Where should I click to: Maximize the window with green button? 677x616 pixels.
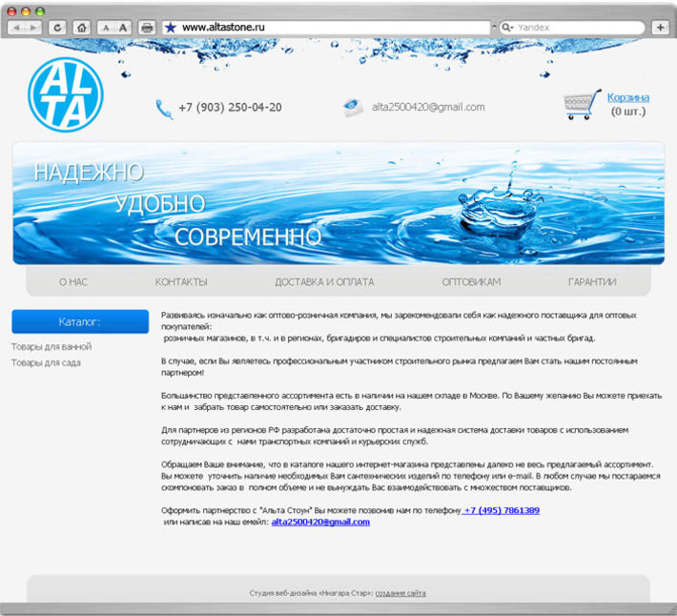click(40, 11)
